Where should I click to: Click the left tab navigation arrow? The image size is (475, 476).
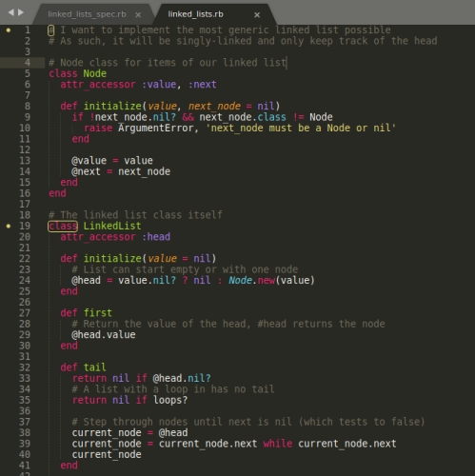click(x=11, y=12)
